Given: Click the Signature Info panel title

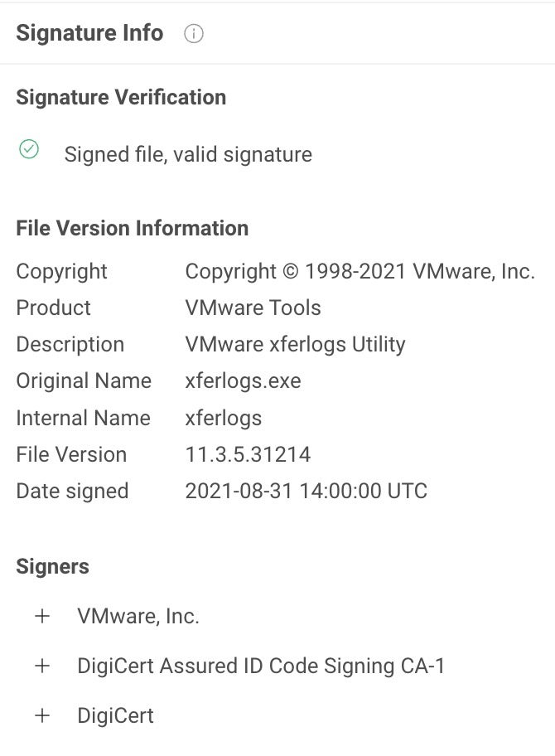Looking at the screenshot, I should tap(89, 33).
